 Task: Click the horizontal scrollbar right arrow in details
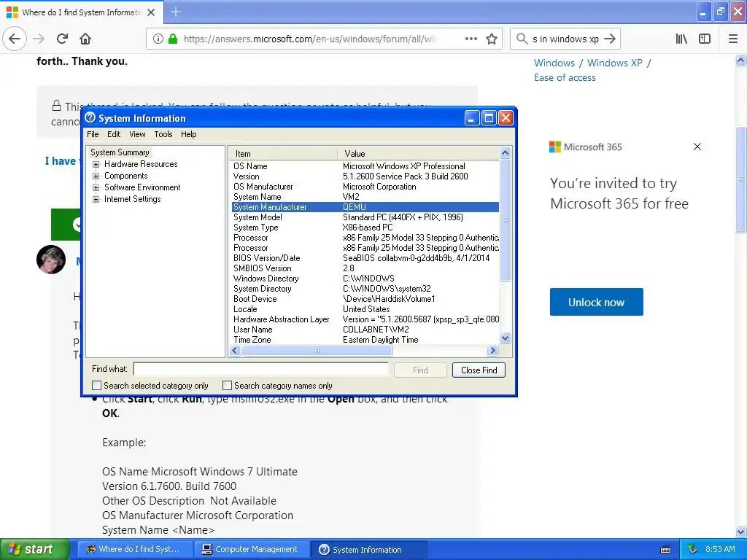[x=492, y=351]
